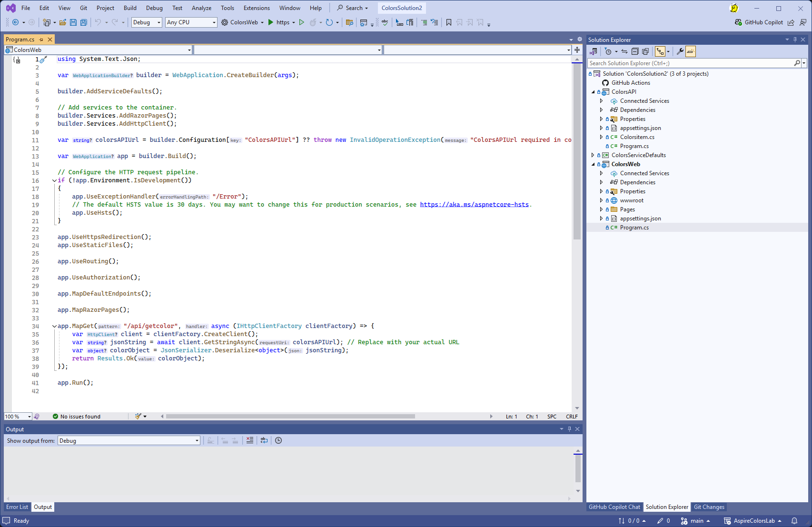Viewport: 812px width, 527px height.
Task: Click the Search Solution Explorer input field
Action: 690,63
